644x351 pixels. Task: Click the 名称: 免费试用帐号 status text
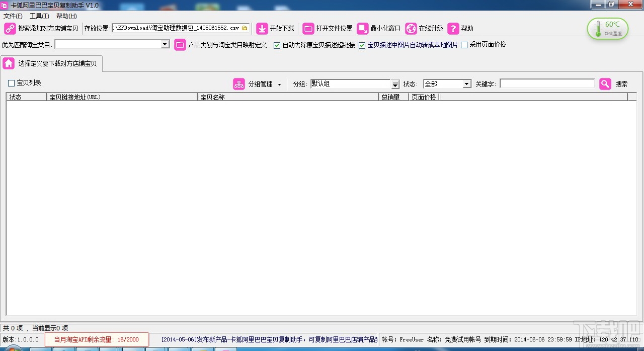coord(454,339)
